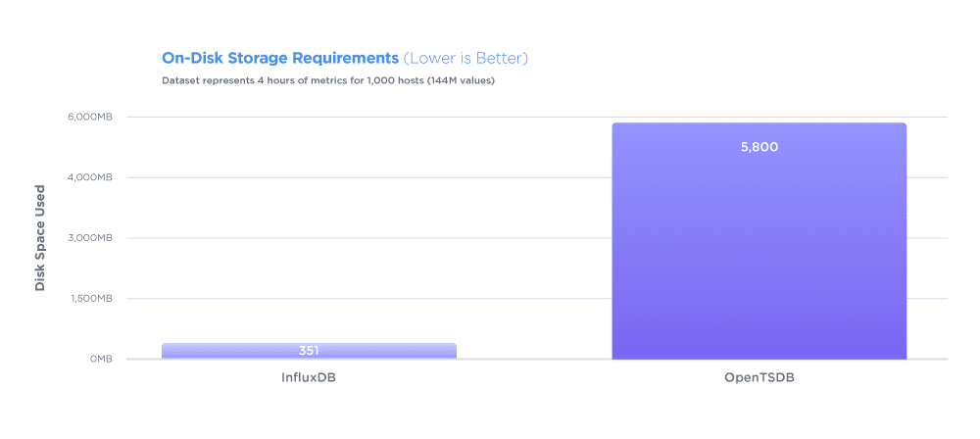Click the Lower is Better text
The height and width of the screenshot is (439, 980).
[x=466, y=59]
